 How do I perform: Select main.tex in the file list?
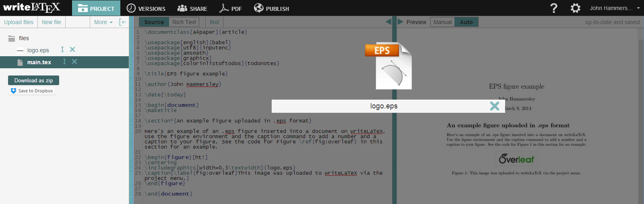pyautogui.click(x=39, y=62)
